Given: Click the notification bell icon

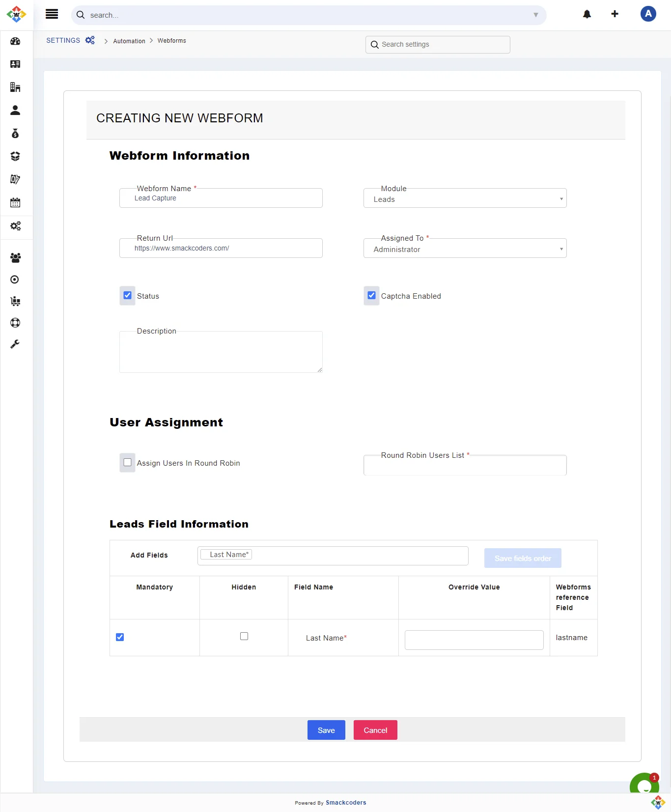Looking at the screenshot, I should coord(587,14).
